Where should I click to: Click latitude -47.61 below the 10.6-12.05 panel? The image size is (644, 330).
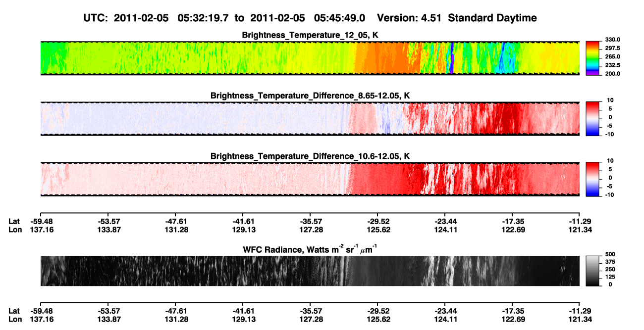(175, 221)
